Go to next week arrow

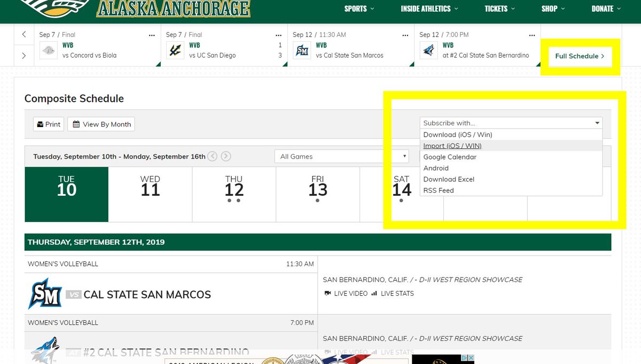point(226,156)
